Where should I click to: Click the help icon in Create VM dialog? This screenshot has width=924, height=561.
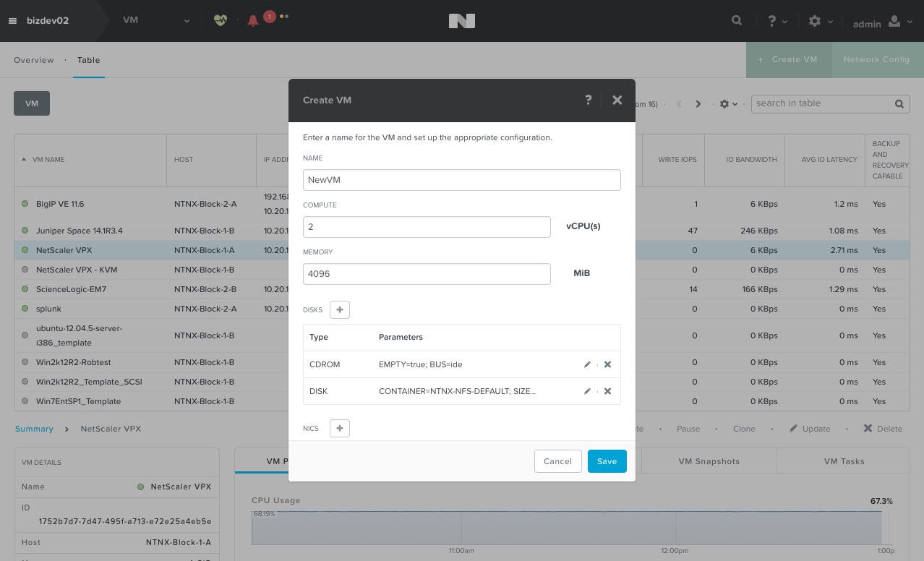[589, 100]
